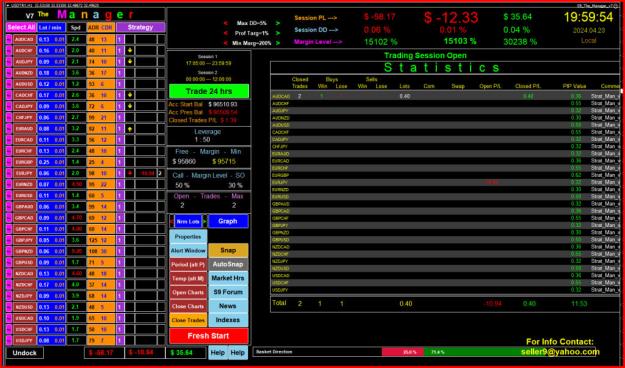This screenshot has height=368, width=625.
Task: Click the Close Trades button
Action: coord(188,320)
